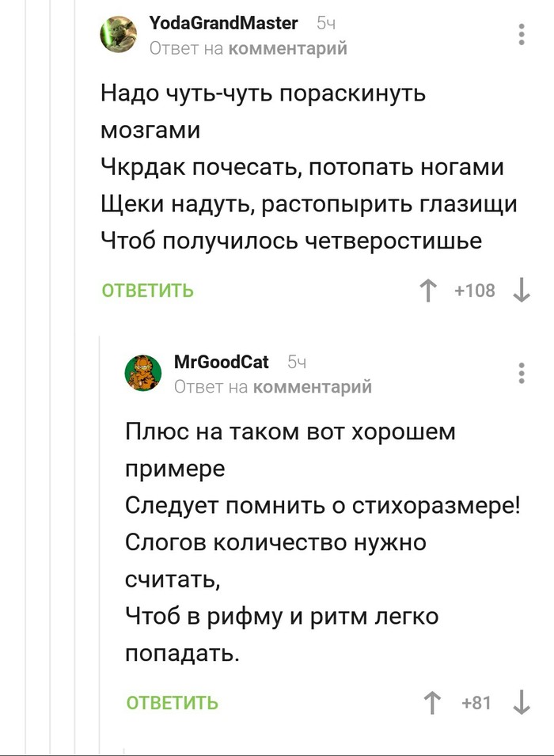This screenshot has height=756, width=554.
Task: Click the +108 rating counter
Action: 475,291
